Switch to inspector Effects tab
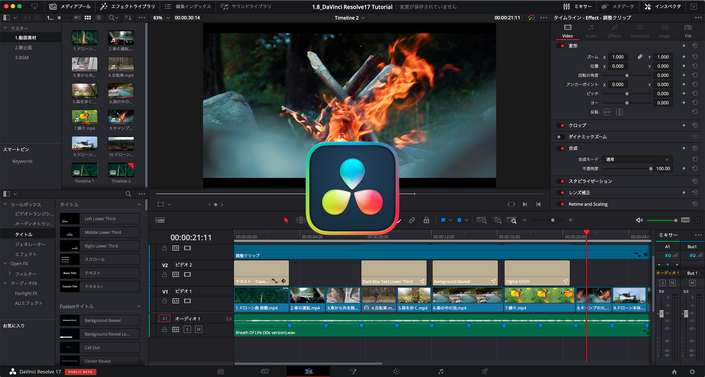The image size is (705, 377). (614, 31)
